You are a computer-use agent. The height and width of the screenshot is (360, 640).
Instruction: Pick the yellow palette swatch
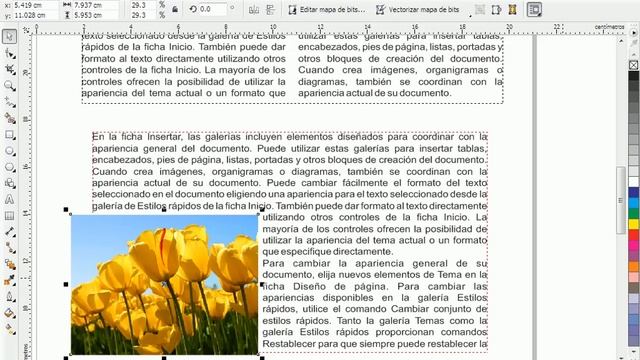[633, 224]
